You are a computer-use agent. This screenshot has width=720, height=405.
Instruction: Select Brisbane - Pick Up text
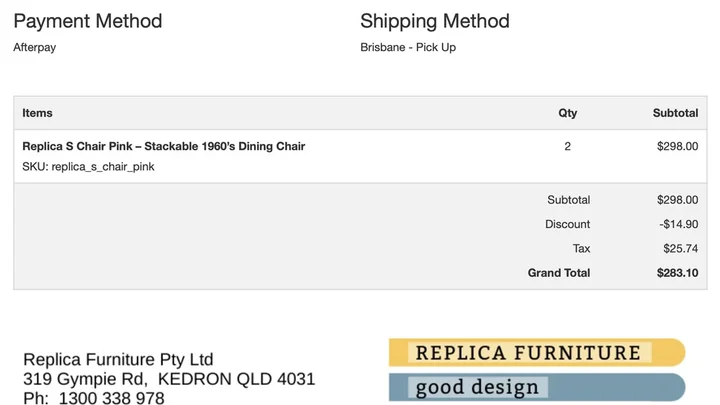coord(408,47)
